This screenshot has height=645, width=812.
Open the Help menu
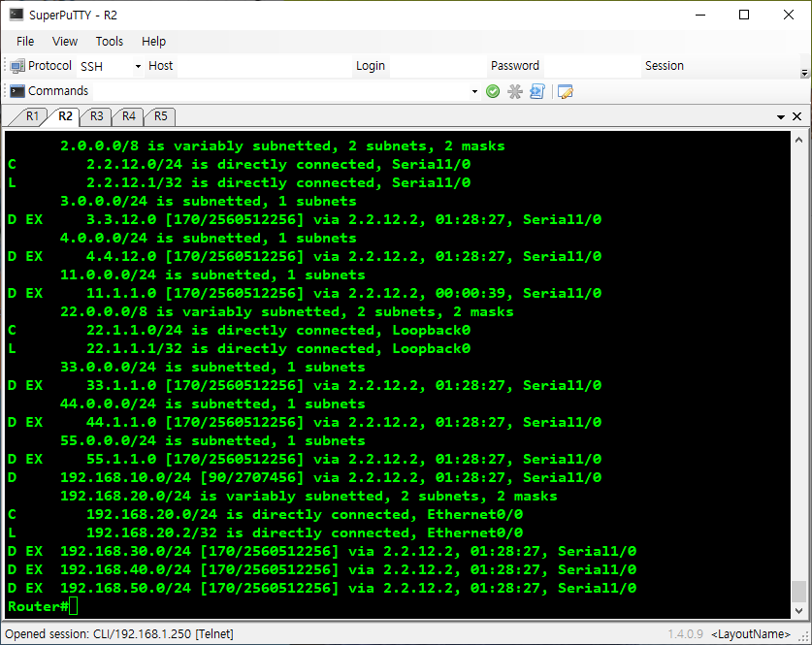point(154,42)
